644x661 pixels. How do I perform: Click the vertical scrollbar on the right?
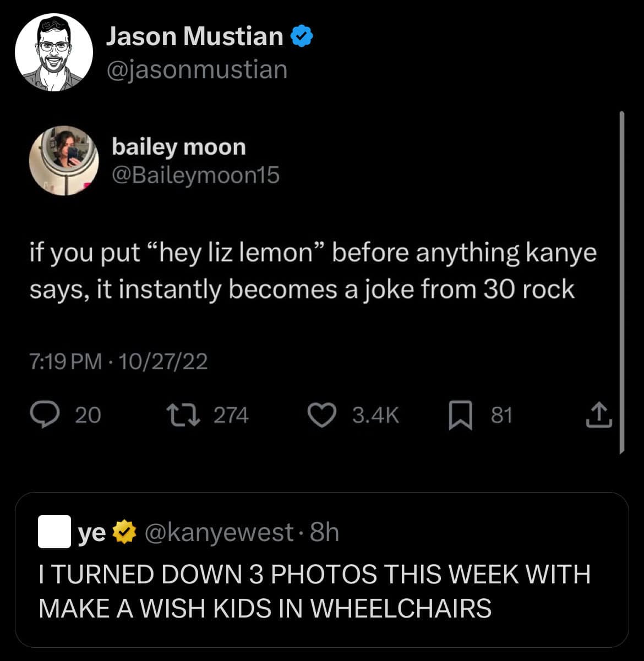[x=621, y=282]
